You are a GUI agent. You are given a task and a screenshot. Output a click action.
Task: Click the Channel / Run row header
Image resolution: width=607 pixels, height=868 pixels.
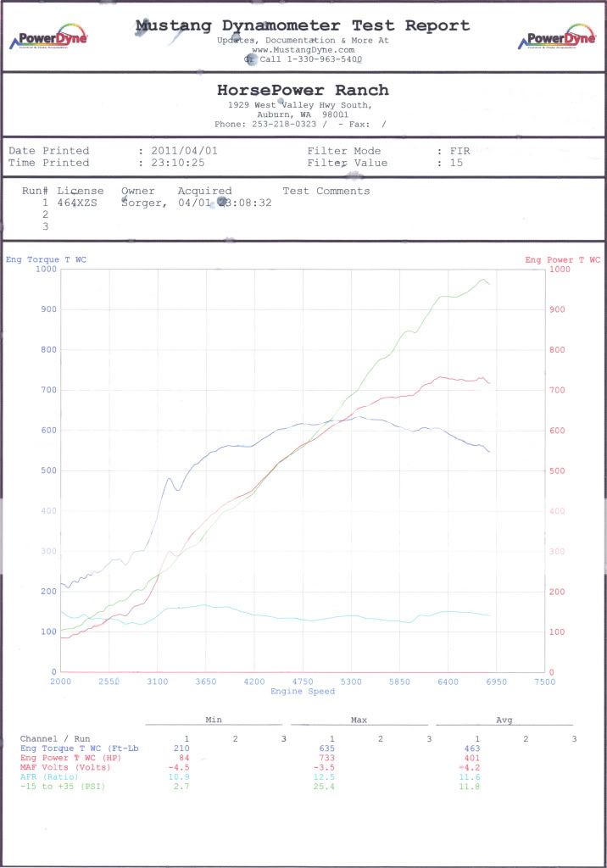click(x=54, y=738)
